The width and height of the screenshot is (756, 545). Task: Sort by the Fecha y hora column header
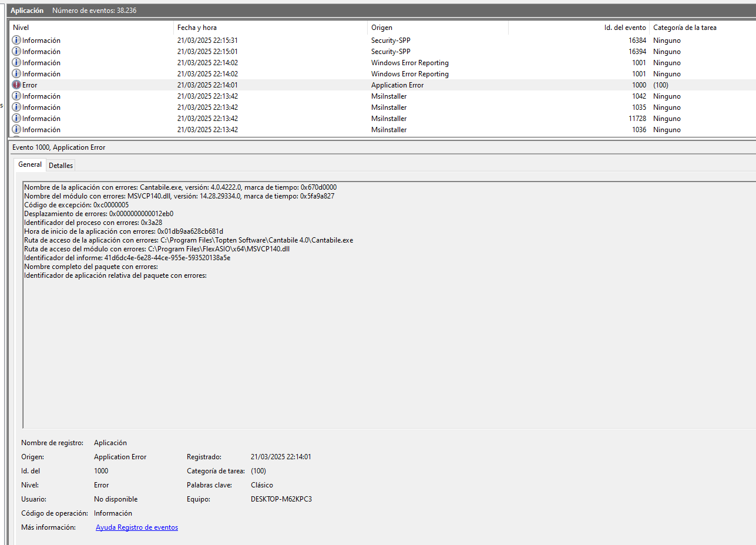pos(270,28)
